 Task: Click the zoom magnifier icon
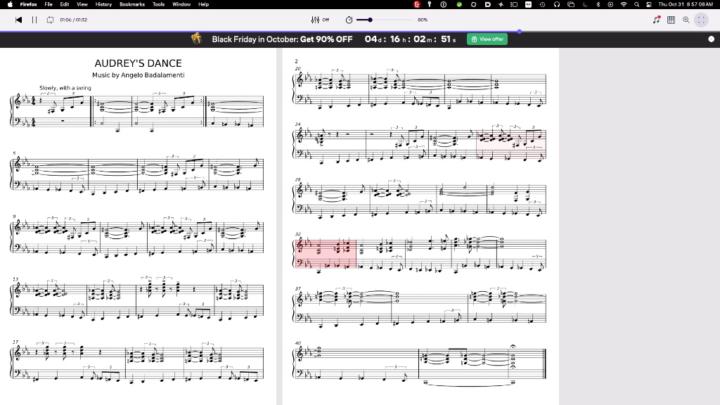tap(686, 20)
